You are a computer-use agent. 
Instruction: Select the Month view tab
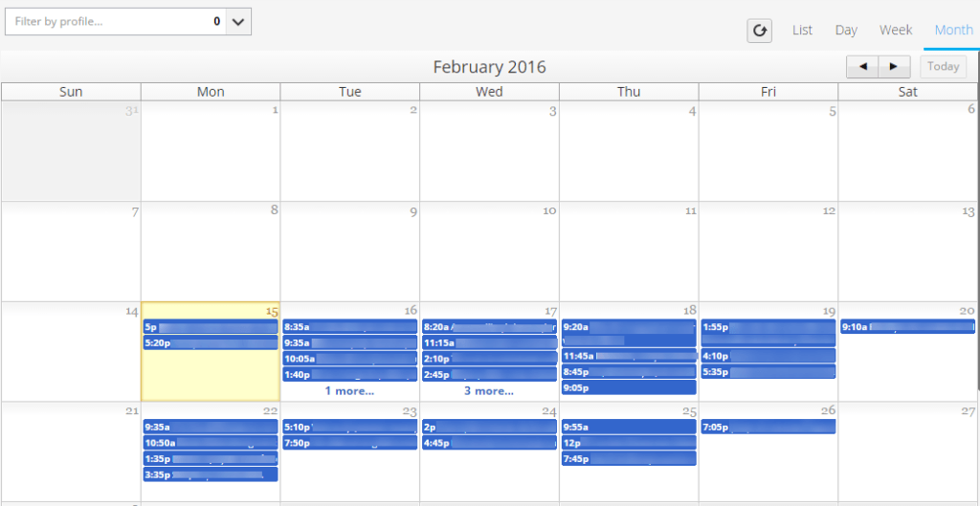953,31
